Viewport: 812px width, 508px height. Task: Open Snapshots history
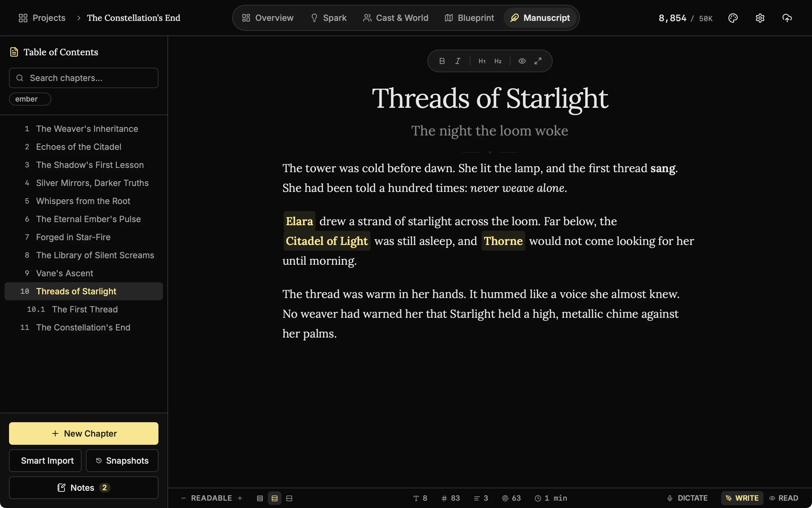[122, 461]
